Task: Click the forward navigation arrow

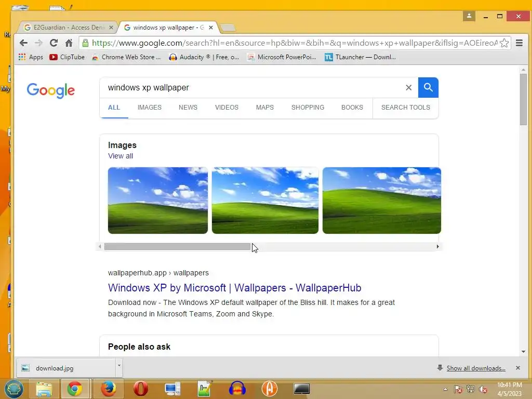Action: point(38,43)
